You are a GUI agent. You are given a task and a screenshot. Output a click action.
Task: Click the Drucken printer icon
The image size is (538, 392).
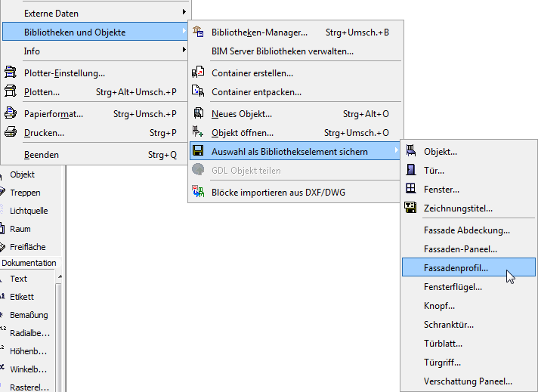tap(11, 133)
